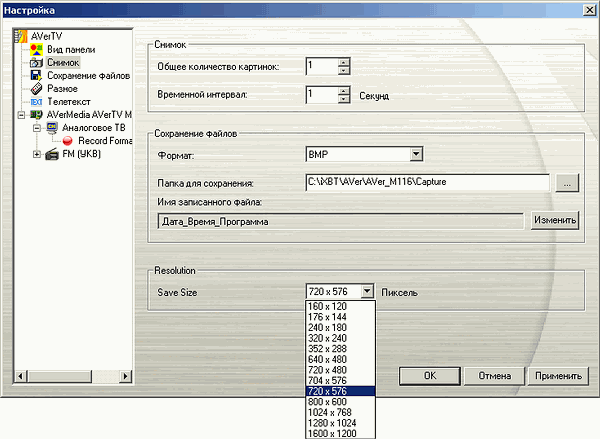Click the Сохранение файлов floppy disk icon
The image size is (600, 439).
[x=36, y=75]
